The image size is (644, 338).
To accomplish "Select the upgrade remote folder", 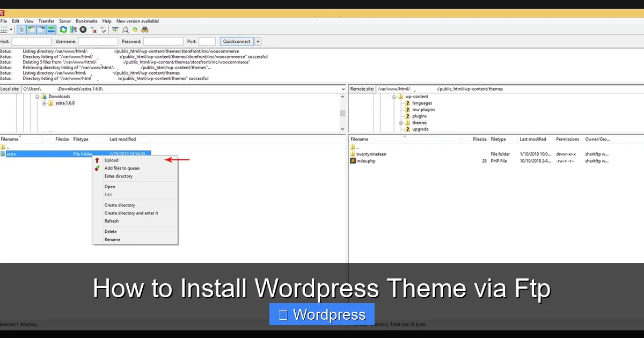I will 420,129.
